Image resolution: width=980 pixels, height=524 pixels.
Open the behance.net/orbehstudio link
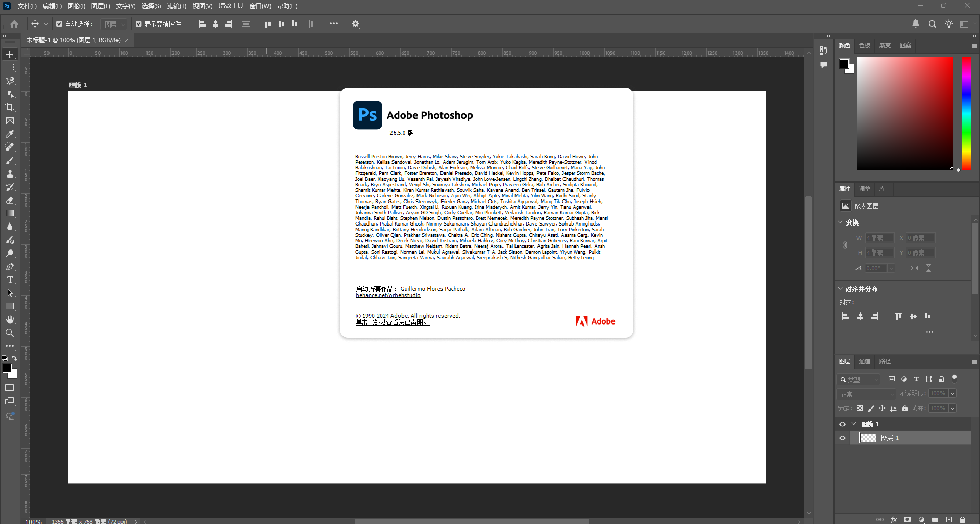[x=388, y=295]
